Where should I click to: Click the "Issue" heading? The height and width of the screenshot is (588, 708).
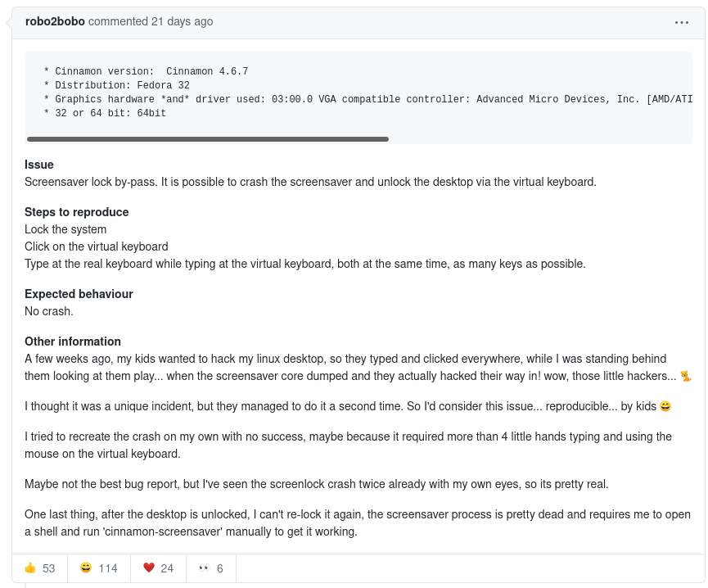point(38,165)
